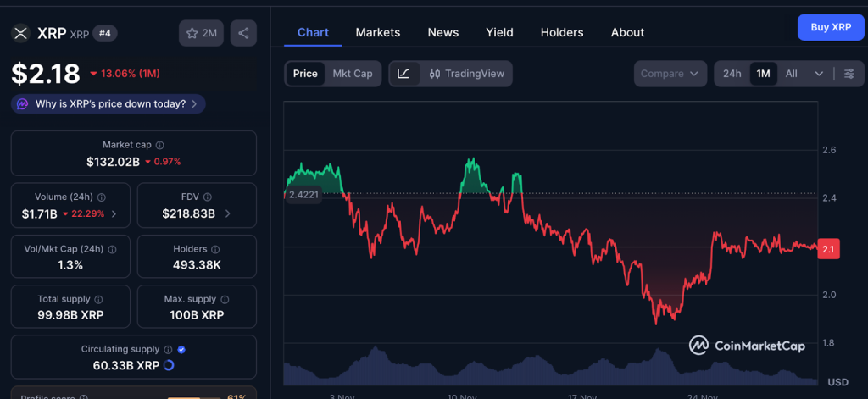Open the Compare dropdown

pyautogui.click(x=670, y=74)
